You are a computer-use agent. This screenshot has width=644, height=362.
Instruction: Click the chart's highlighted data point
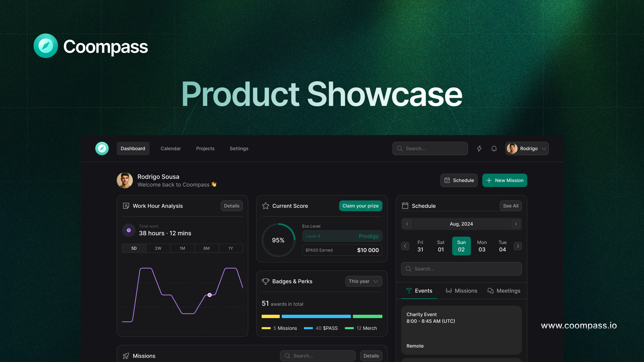click(x=210, y=295)
